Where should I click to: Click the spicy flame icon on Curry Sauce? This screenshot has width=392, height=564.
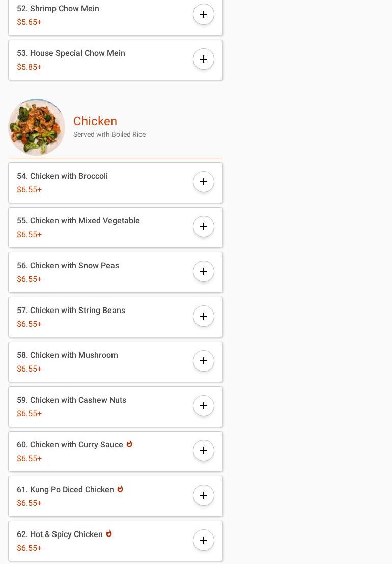[129, 444]
